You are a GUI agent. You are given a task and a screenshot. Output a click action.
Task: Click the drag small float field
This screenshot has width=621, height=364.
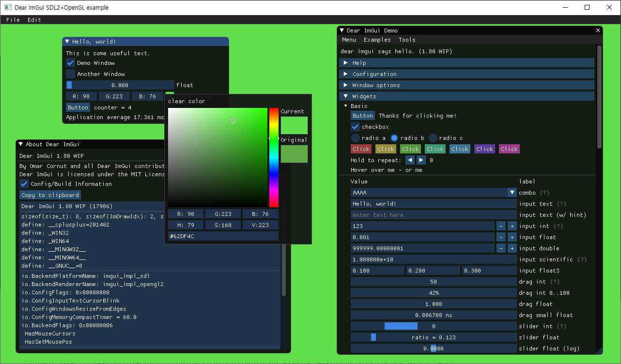[434, 315]
